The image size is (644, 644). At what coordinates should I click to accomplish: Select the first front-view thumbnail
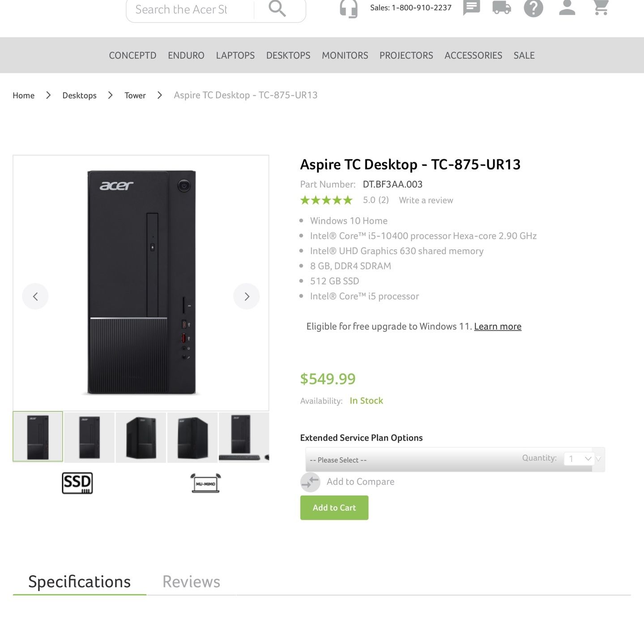38,436
